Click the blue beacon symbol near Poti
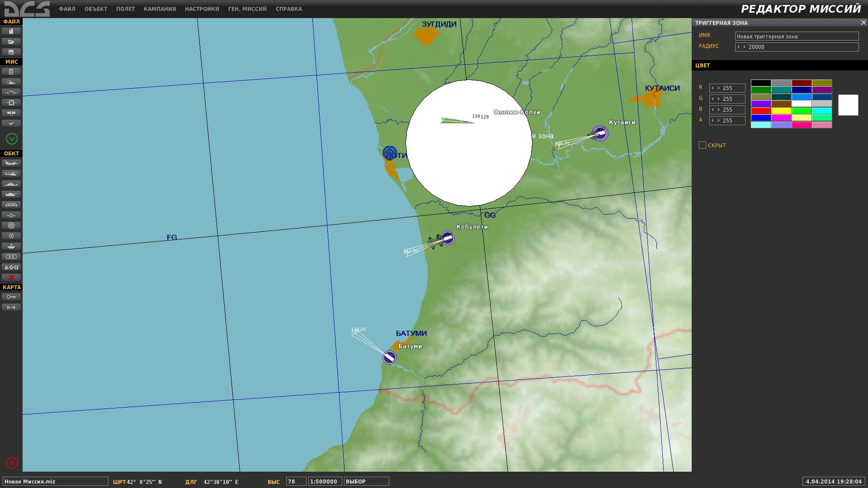Image resolution: width=868 pixels, height=488 pixels. coord(390,153)
